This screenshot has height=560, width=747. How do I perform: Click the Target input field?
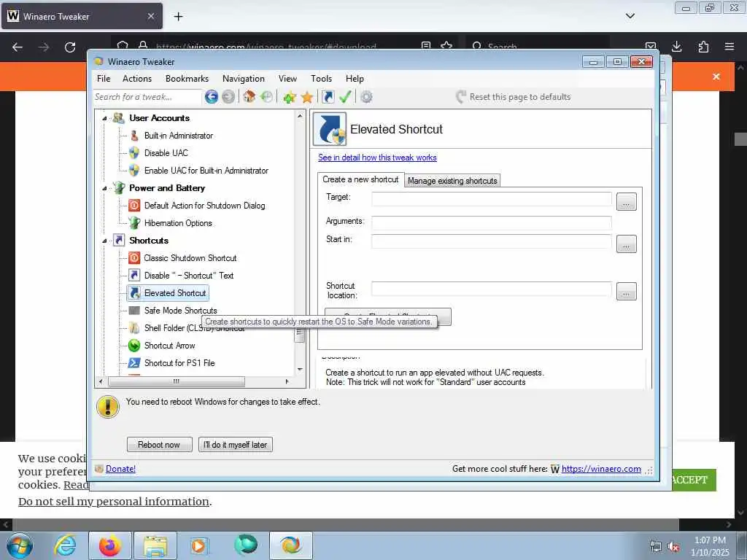coord(491,198)
